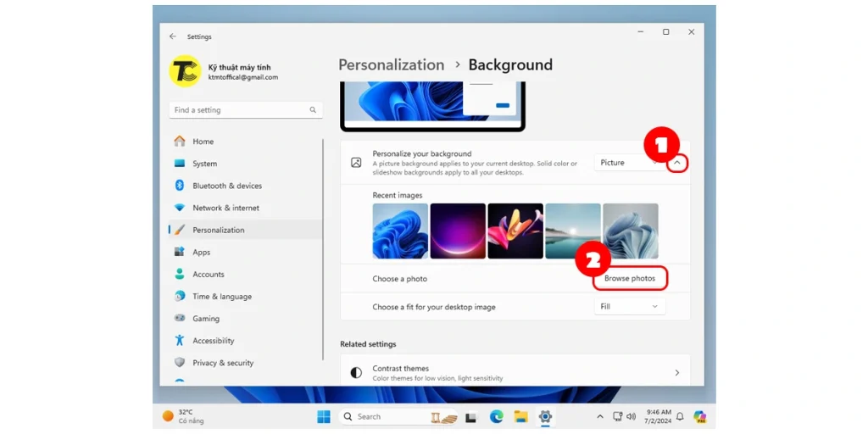Click the search magnifier icon in Find a setting
The width and height of the screenshot is (868, 434).
313,110
